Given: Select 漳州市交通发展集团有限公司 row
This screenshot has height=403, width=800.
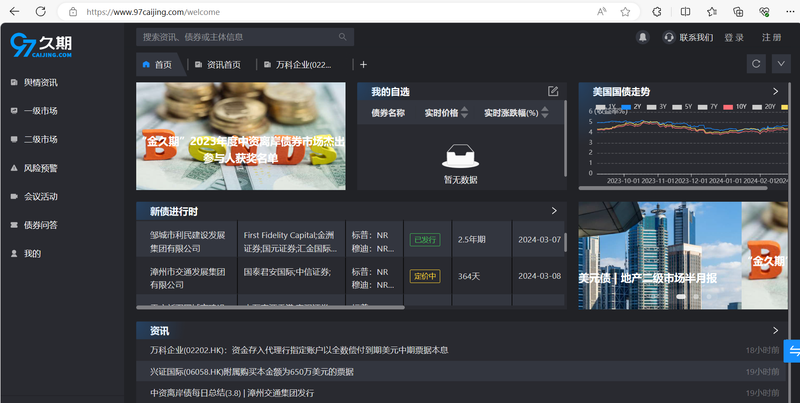Looking at the screenshot, I should (x=350, y=276).
